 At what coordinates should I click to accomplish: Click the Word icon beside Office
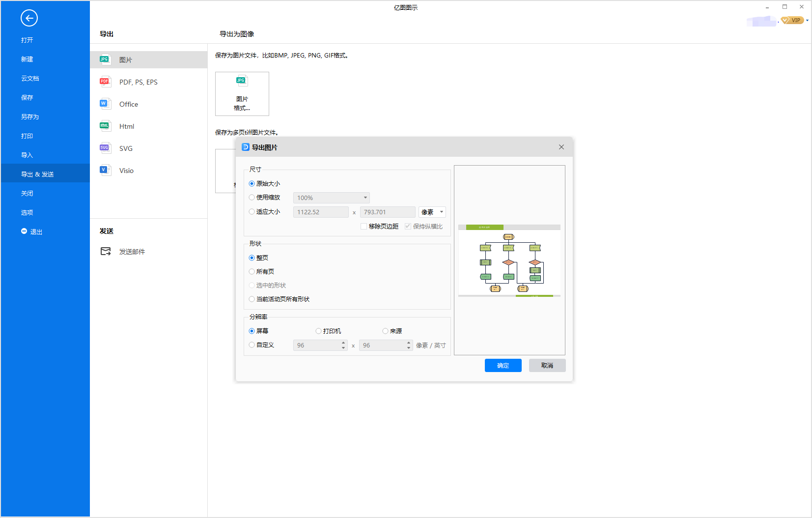(x=105, y=104)
